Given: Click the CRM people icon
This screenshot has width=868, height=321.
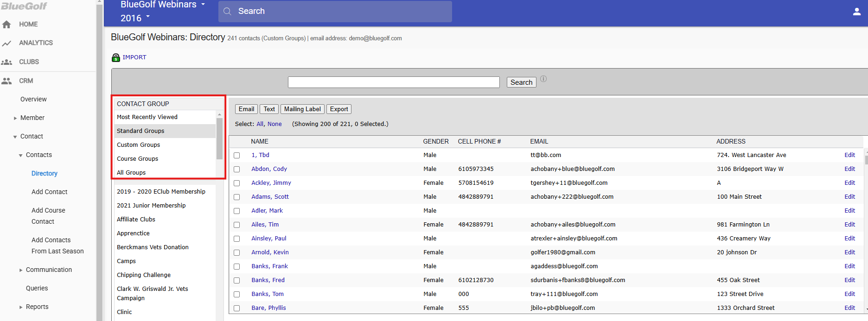Looking at the screenshot, I should [x=6, y=81].
